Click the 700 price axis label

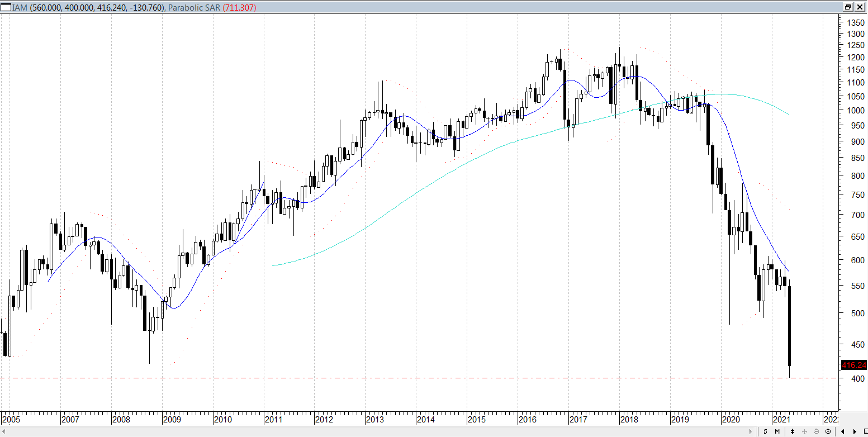[858, 215]
